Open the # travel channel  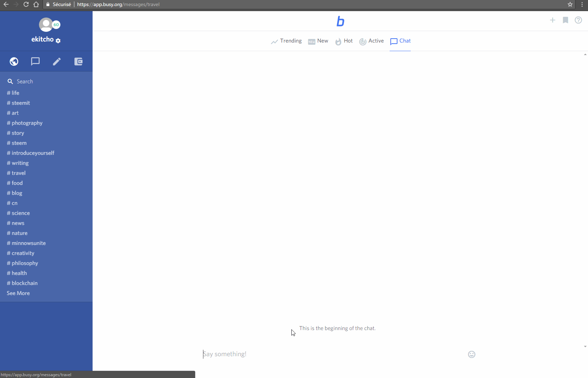(16, 173)
